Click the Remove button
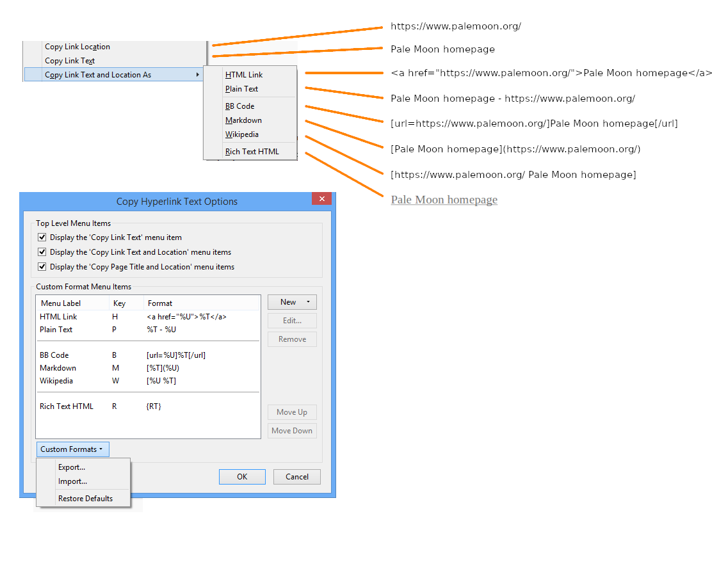The height and width of the screenshot is (562, 728). (292, 339)
